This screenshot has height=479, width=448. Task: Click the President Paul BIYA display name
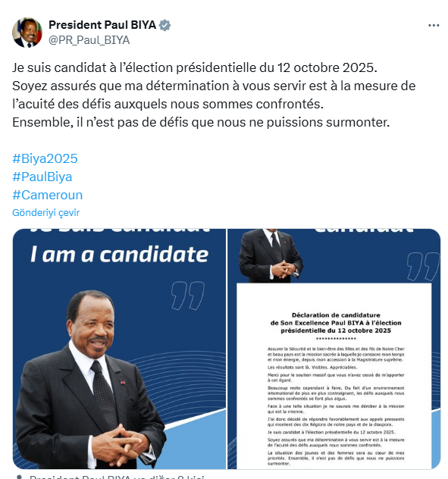[x=102, y=25]
